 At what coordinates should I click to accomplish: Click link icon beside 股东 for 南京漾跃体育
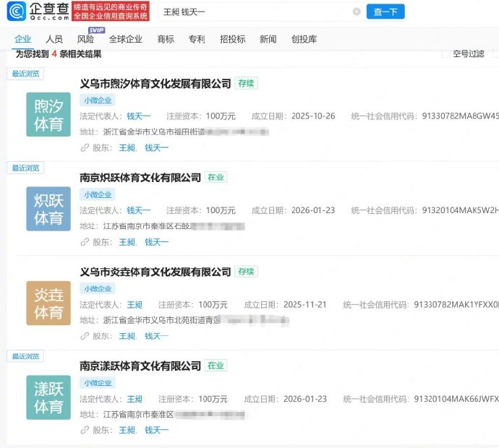point(85,430)
